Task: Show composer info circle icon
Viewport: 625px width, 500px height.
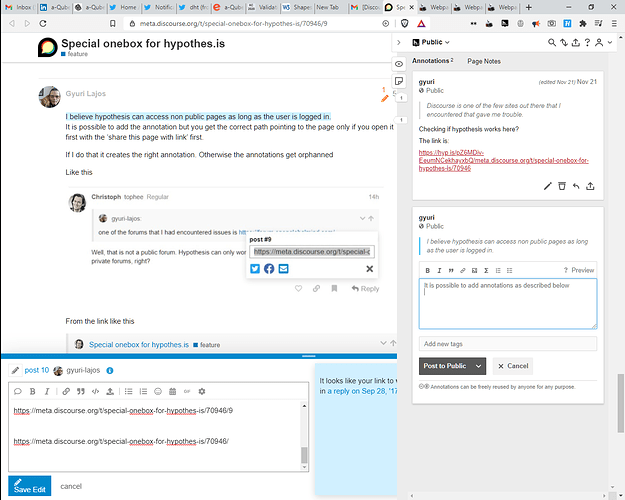Action: coord(110,370)
